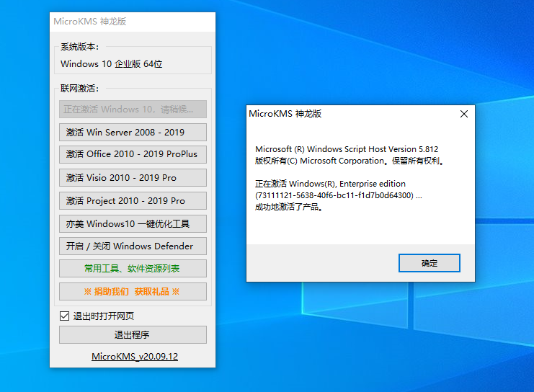Click the orange 捐助我们 获取礼品 button

point(133,292)
